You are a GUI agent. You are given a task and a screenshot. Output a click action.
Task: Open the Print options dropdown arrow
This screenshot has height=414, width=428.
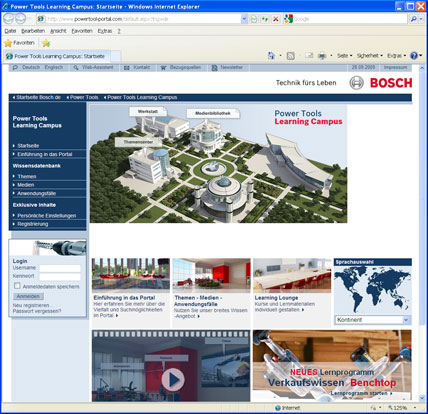click(331, 56)
